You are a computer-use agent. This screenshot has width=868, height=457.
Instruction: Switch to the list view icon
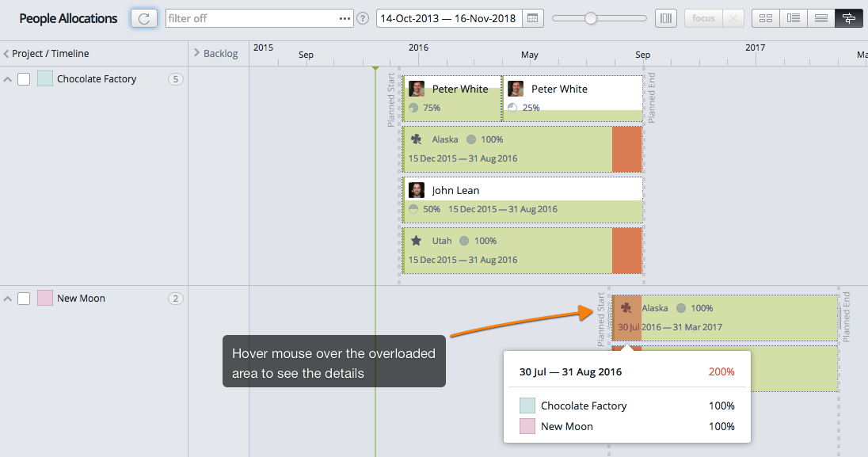tap(793, 17)
